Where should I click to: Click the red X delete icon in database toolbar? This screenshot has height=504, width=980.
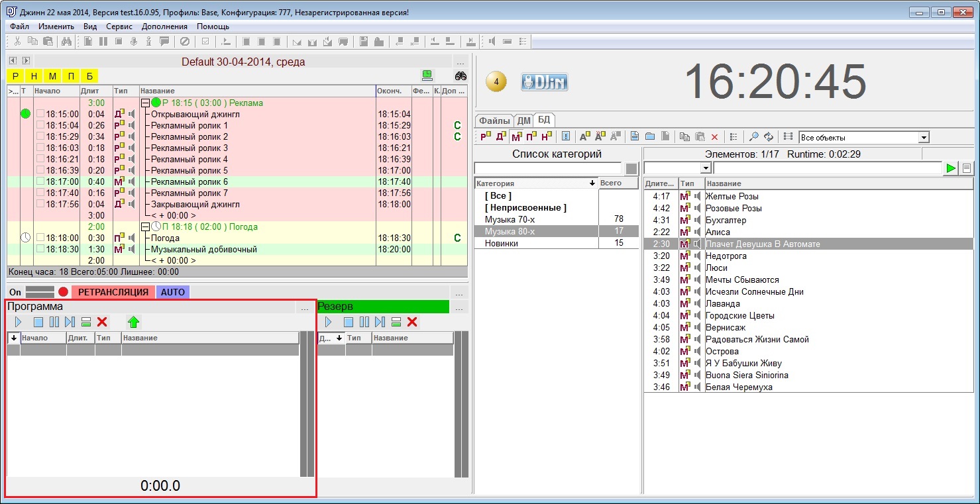coord(714,136)
